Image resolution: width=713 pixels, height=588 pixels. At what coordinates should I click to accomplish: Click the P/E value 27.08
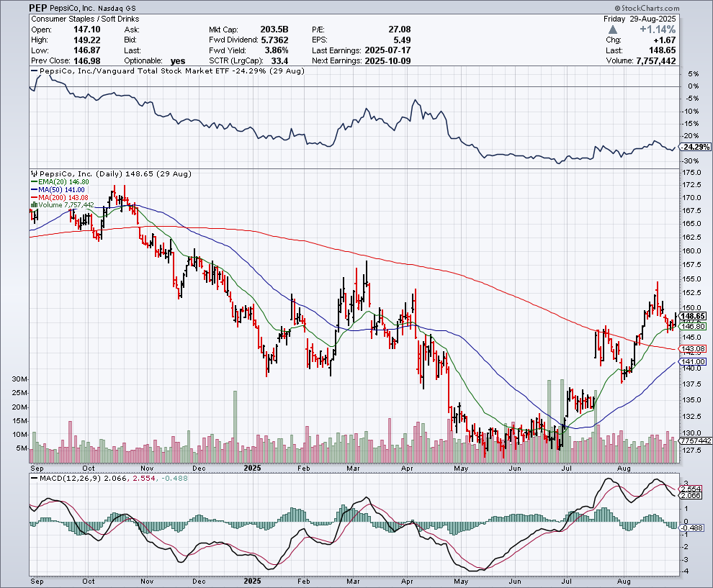point(400,30)
